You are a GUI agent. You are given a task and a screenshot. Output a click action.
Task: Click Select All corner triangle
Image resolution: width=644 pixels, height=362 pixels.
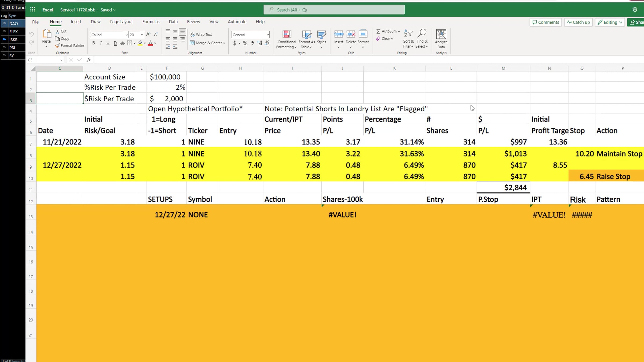pyautogui.click(x=33, y=68)
